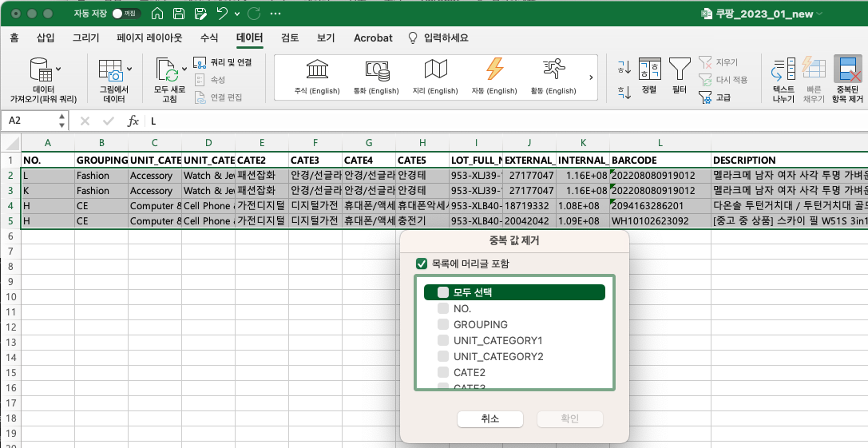Check the GROUPING column checkbox
This screenshot has height=448, width=868.
click(443, 325)
